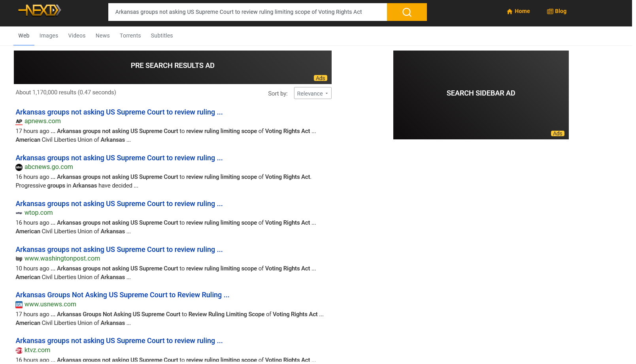The width and height of the screenshot is (636, 364).
Task: Click the AP favicon beside apnews.com
Action: [x=19, y=122]
